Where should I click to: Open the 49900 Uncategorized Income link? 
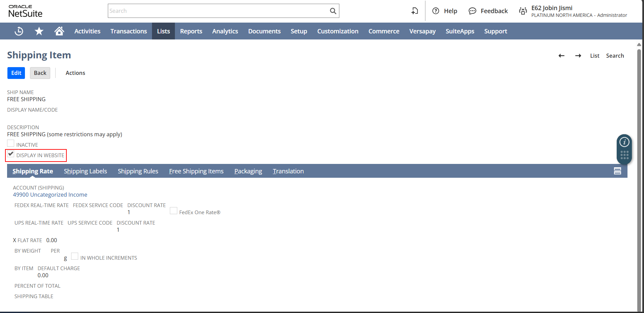coord(50,195)
